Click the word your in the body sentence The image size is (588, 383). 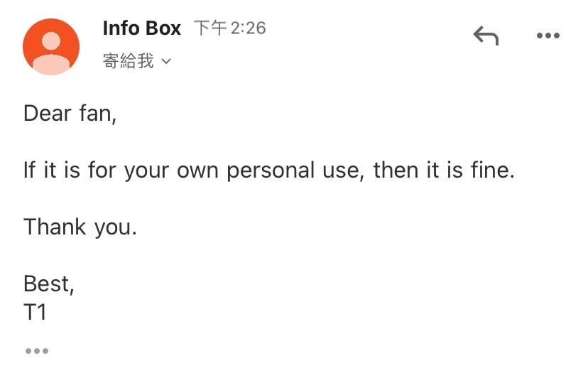point(146,172)
